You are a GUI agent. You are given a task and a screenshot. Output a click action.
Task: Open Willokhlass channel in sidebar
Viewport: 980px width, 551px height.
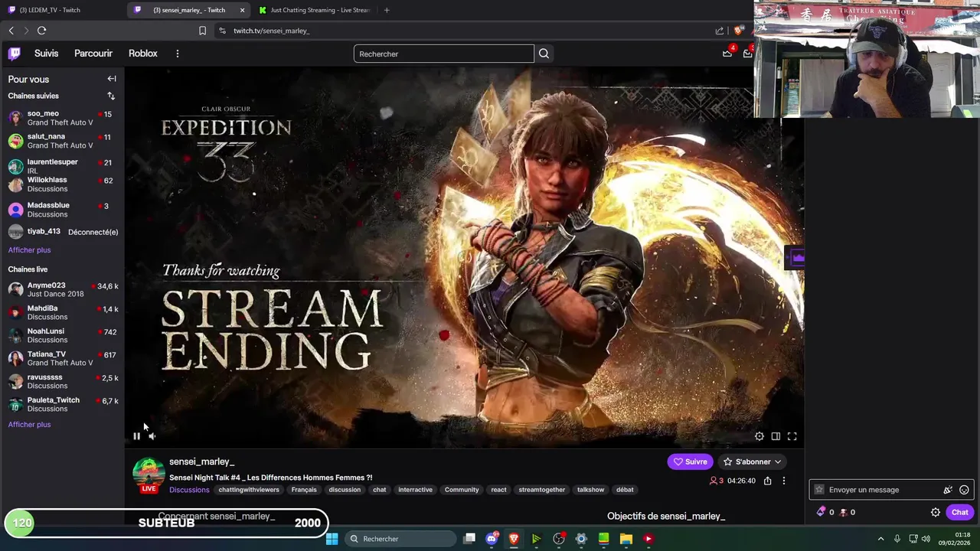point(62,184)
